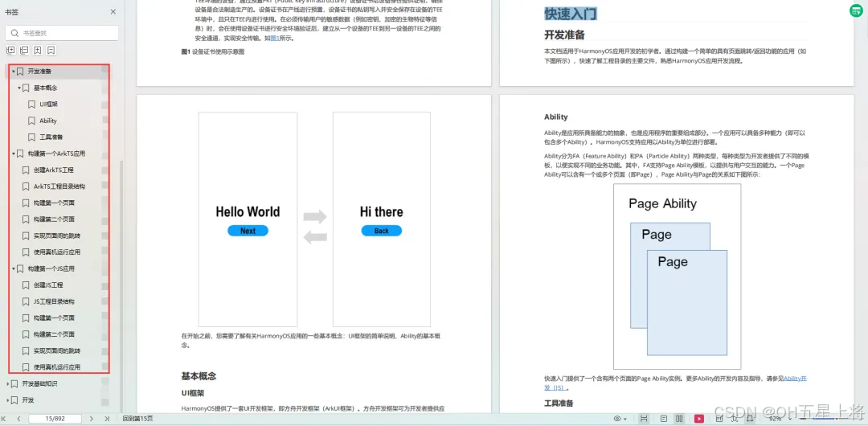The width and height of the screenshot is (868, 426).
Task: Switch to two-page view icon
Action: pyautogui.click(x=679, y=418)
